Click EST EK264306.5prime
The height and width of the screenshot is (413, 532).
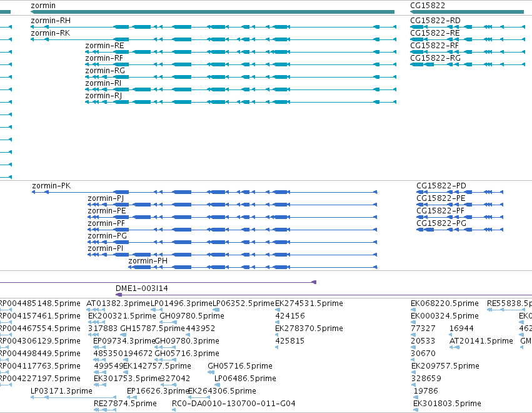[x=222, y=391]
